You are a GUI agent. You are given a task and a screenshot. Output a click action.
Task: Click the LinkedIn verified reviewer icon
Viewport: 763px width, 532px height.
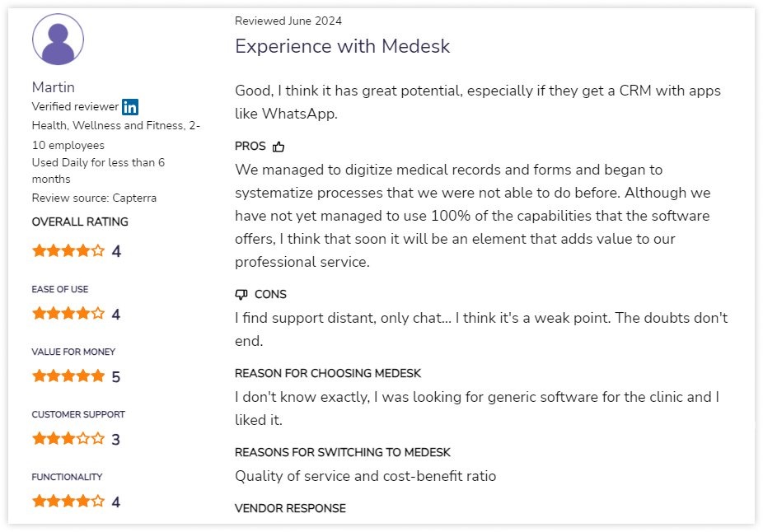130,107
